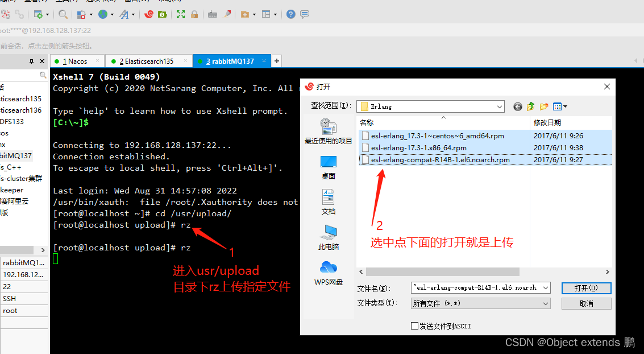
Task: Select This PC (此电脑) location
Action: tap(328, 238)
